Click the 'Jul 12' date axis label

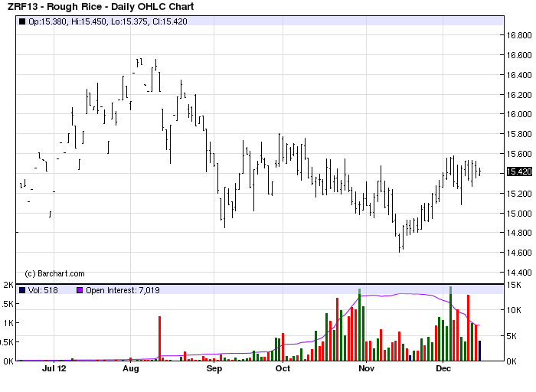pos(54,369)
